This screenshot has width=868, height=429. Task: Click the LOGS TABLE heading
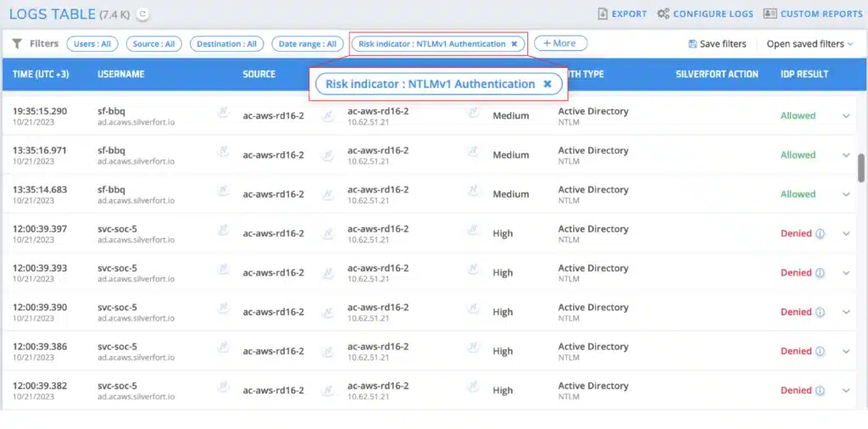pyautogui.click(x=53, y=14)
